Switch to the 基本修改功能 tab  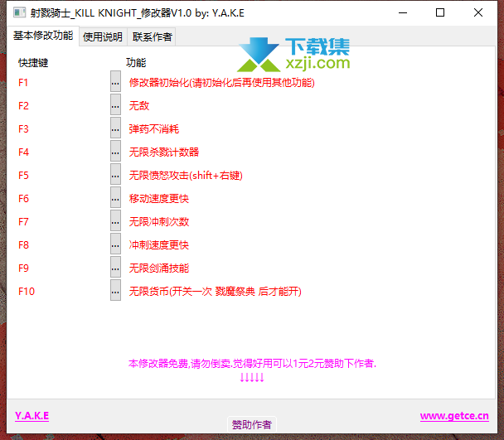[43, 36]
